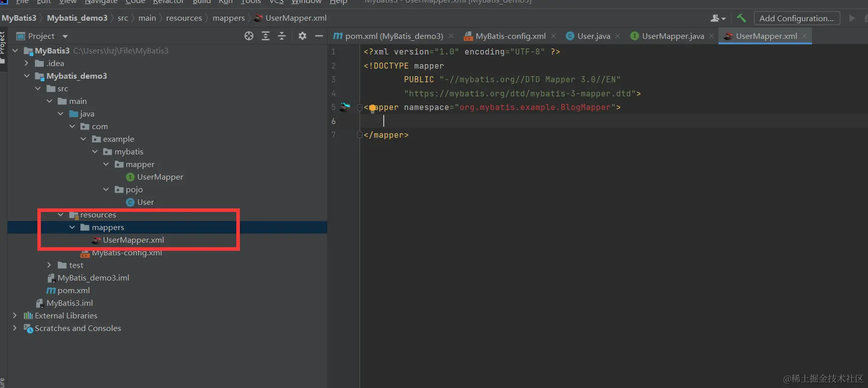The height and width of the screenshot is (388, 868).
Task: Click line number 6 in gutter
Action: click(x=333, y=121)
